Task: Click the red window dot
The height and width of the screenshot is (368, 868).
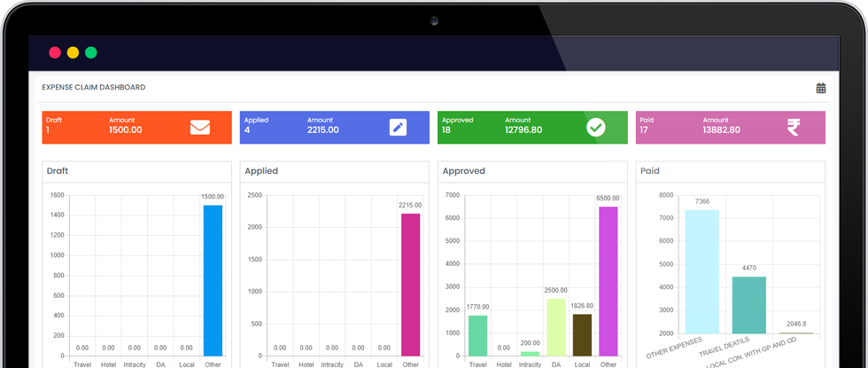Action: 55,52
